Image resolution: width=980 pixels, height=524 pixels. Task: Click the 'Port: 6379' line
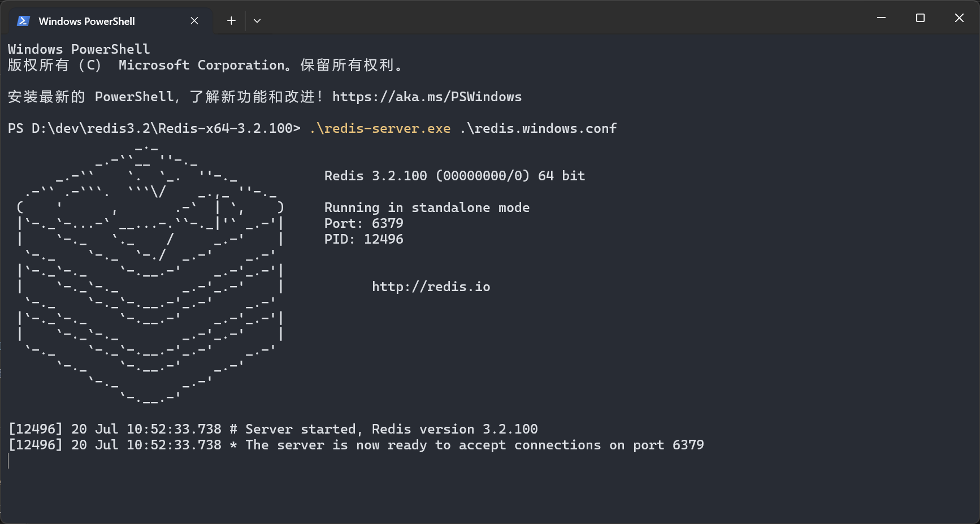(363, 223)
